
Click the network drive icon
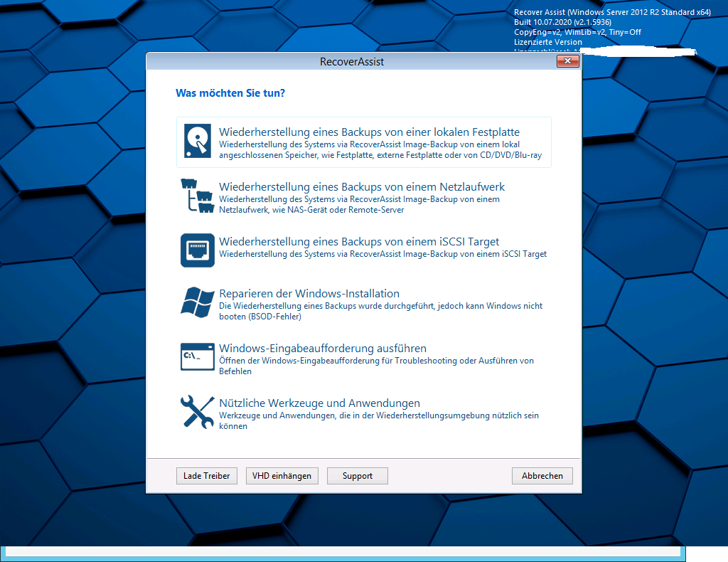click(198, 196)
